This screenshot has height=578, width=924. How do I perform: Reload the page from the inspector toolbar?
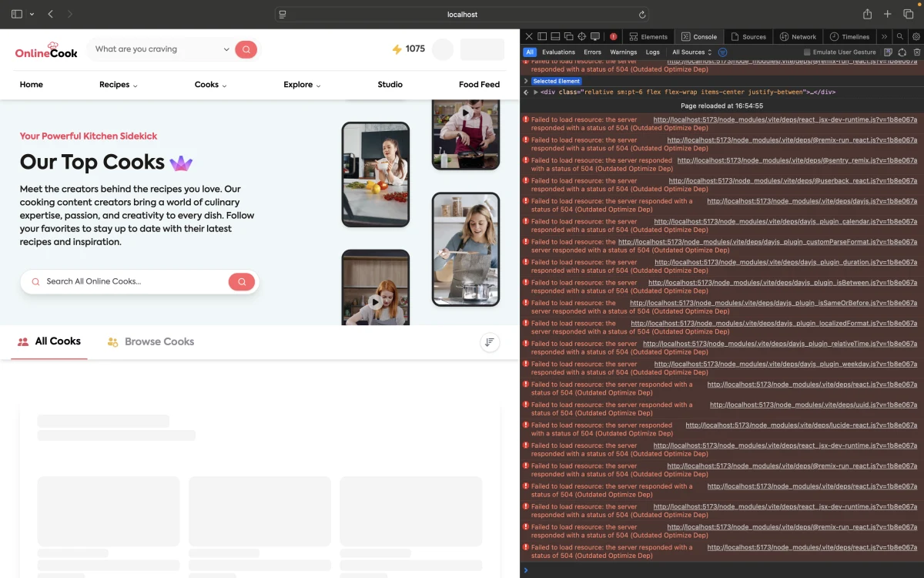point(902,52)
